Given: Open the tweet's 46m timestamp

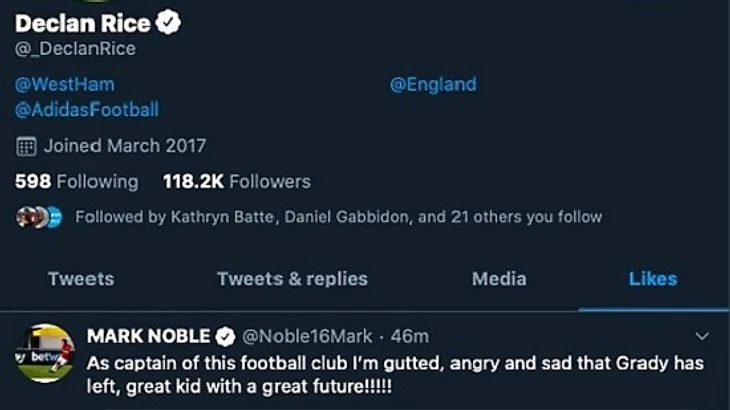Looking at the screenshot, I should 412,336.
